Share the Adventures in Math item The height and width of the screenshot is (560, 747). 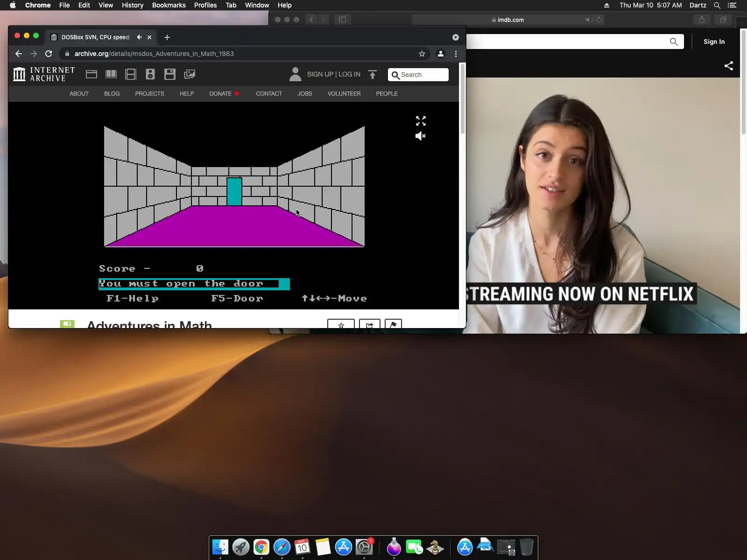pos(370,324)
